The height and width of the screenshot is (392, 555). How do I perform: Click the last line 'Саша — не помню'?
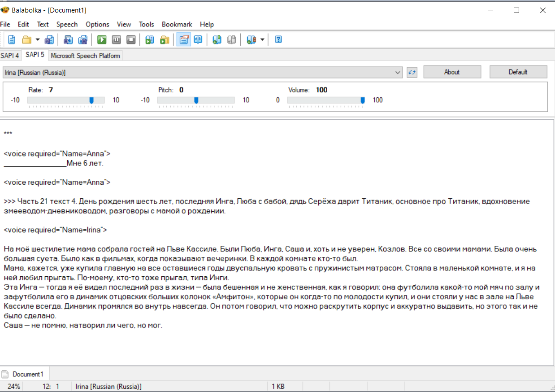tap(83, 325)
